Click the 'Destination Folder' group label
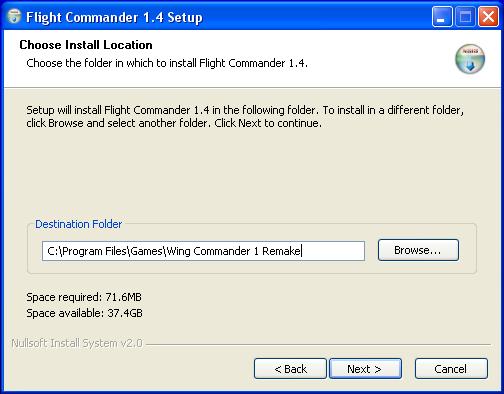 79,224
